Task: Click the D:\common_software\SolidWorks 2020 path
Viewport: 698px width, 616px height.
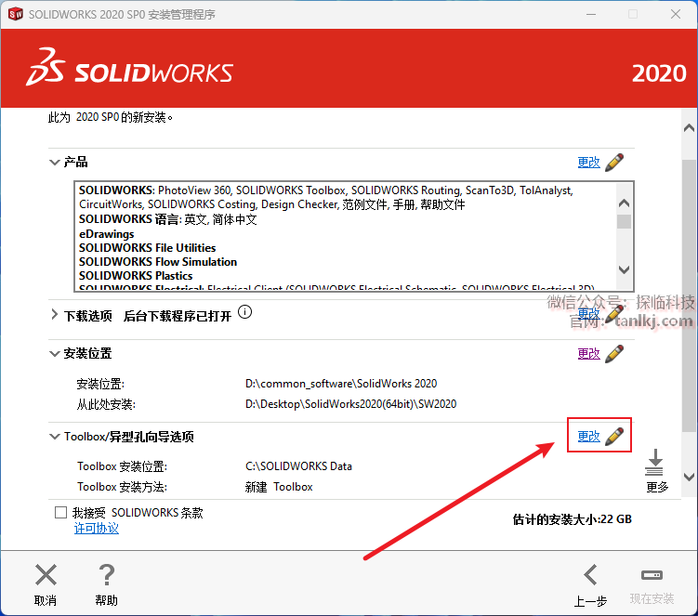Action: (341, 383)
